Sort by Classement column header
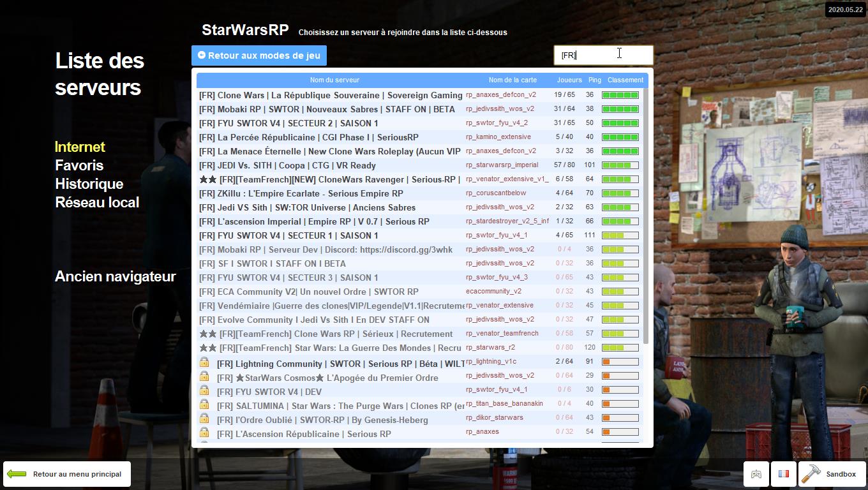The image size is (868, 490). coord(625,80)
